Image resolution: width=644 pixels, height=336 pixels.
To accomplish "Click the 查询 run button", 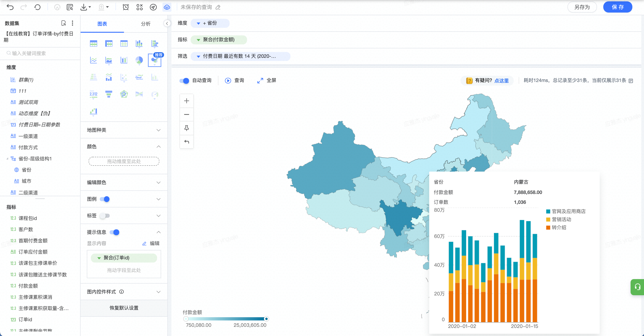I will [x=234, y=81].
